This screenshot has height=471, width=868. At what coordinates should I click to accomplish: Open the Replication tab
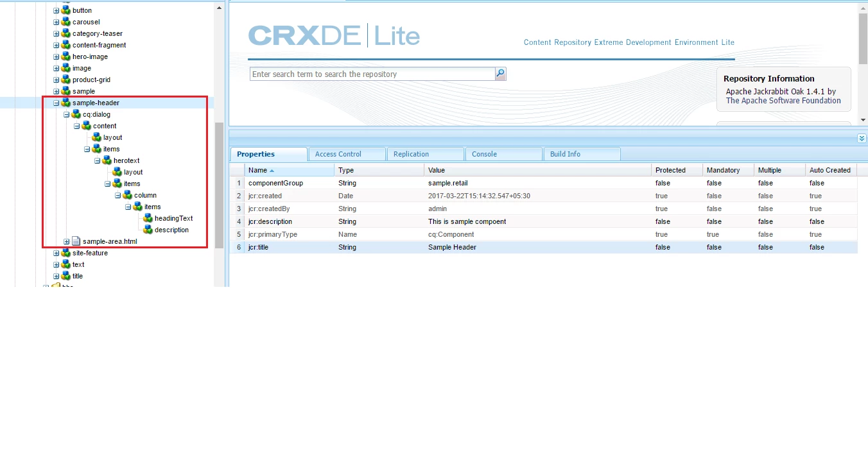(426, 154)
